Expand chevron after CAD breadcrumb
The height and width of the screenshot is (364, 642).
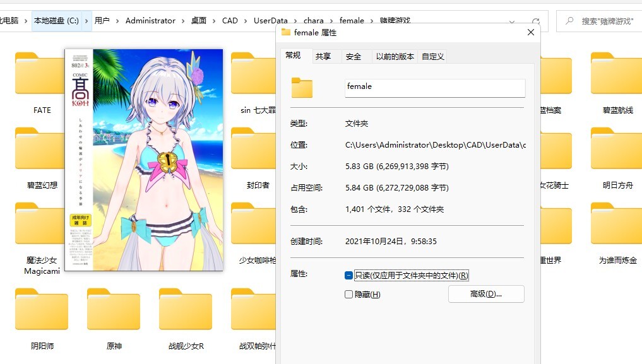tap(246, 21)
